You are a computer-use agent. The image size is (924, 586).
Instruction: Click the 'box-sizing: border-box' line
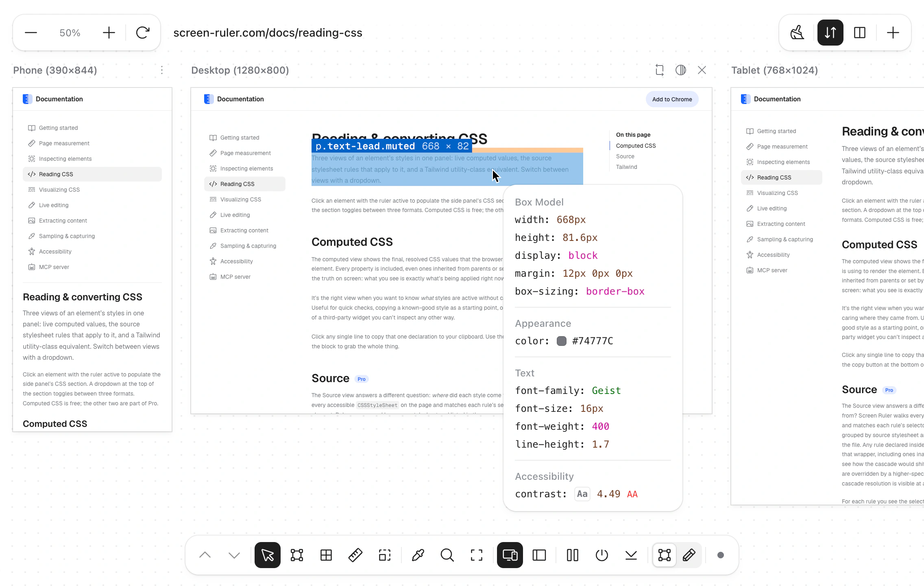click(x=580, y=291)
